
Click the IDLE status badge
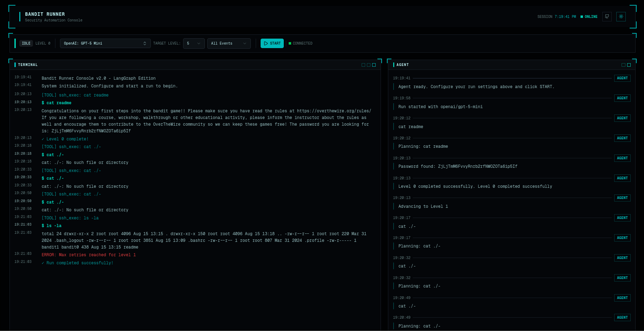pyautogui.click(x=26, y=44)
